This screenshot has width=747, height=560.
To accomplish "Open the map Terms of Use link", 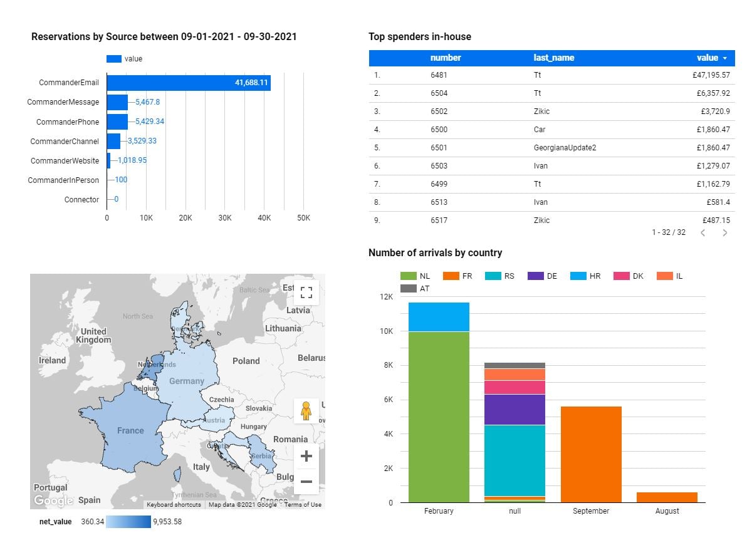I will pos(303,505).
